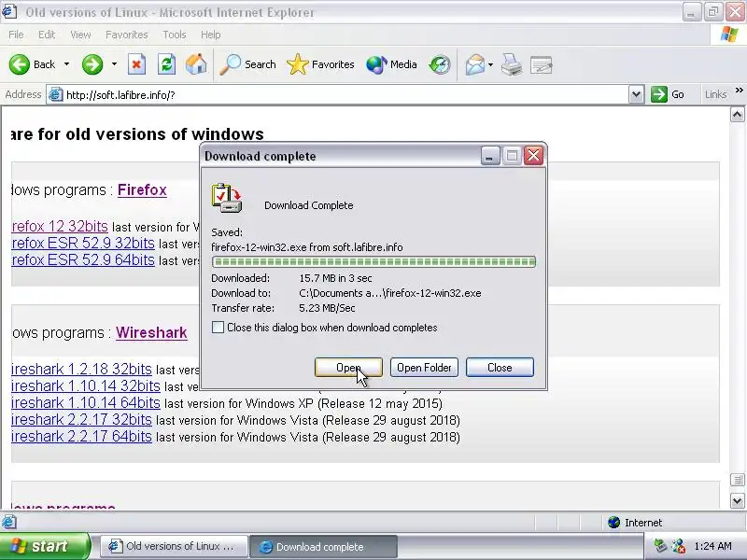The image size is (747, 560).
Task: Minimize the Download complete dialog
Action: point(489,156)
